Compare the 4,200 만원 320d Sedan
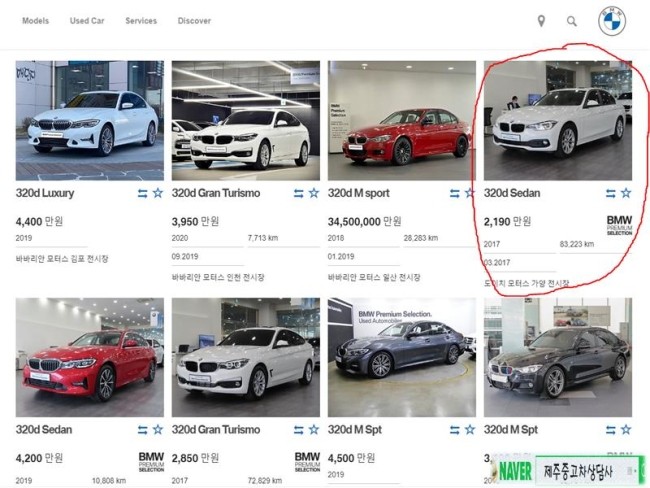The image size is (650, 488). click(143, 430)
